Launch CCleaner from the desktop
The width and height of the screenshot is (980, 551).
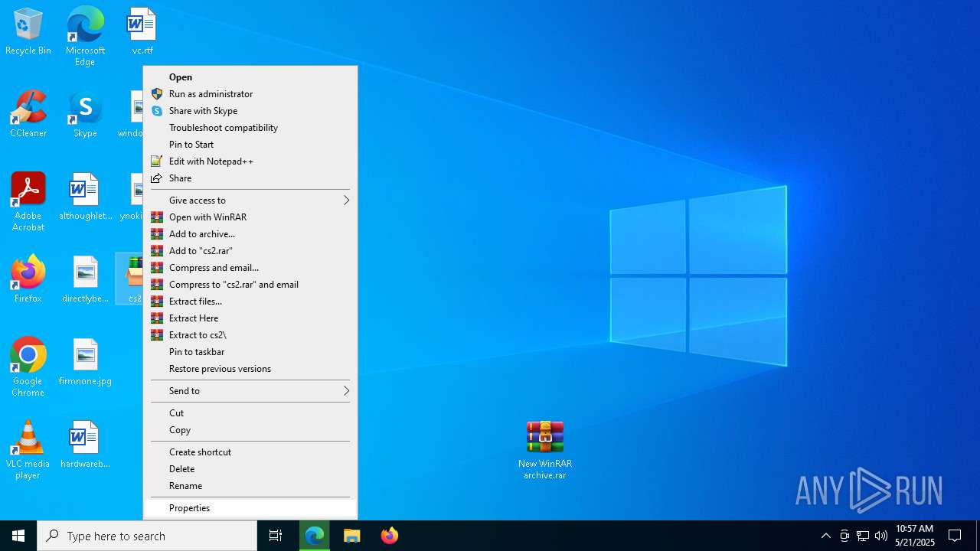point(28,115)
